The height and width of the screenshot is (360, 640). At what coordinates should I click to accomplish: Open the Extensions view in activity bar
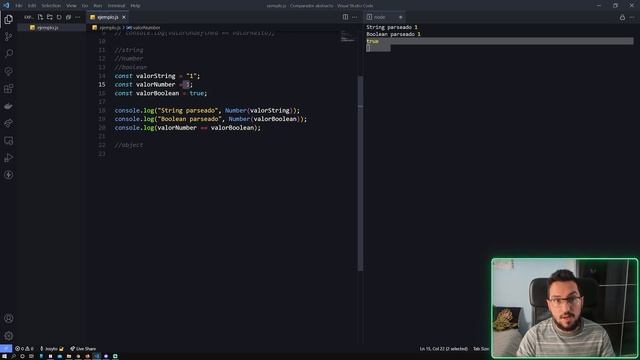pos(9,89)
